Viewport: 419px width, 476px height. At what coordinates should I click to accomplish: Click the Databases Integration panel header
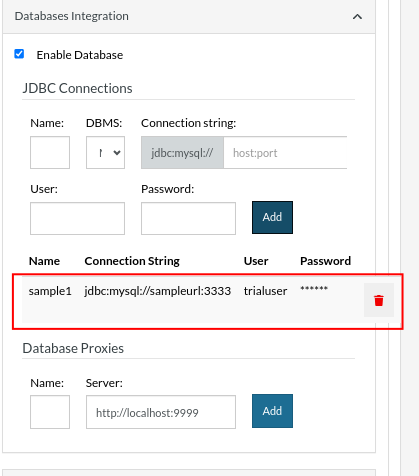(x=189, y=16)
